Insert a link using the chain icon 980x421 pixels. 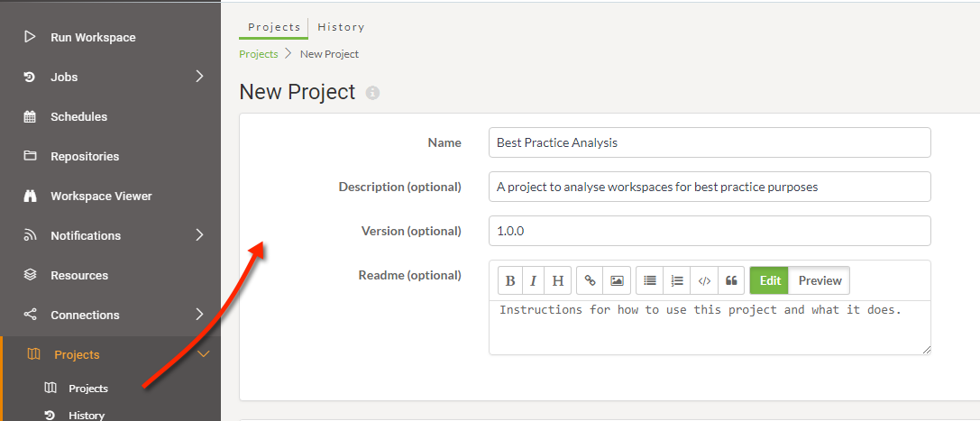tap(590, 280)
